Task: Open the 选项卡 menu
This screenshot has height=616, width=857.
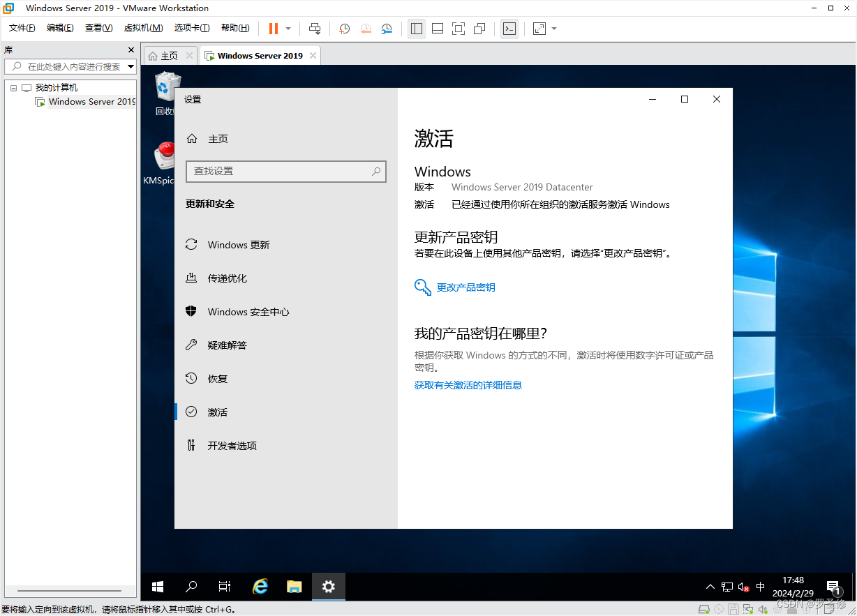Action: click(192, 28)
